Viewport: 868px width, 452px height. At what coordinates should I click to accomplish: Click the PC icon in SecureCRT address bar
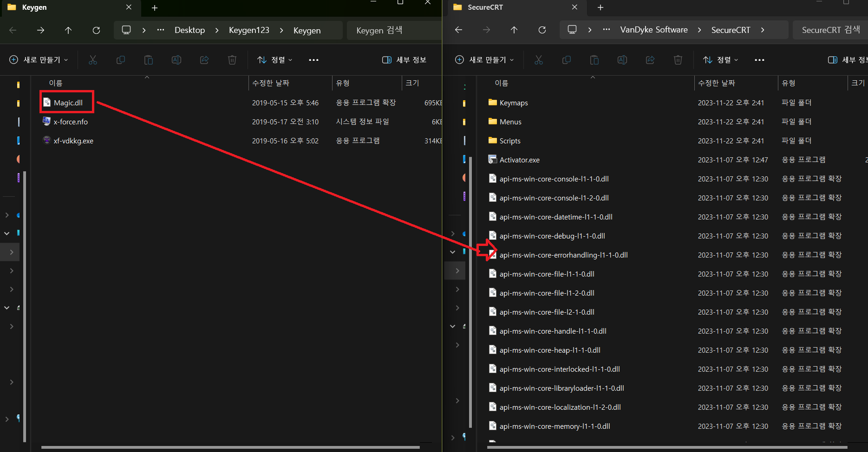[572, 30]
